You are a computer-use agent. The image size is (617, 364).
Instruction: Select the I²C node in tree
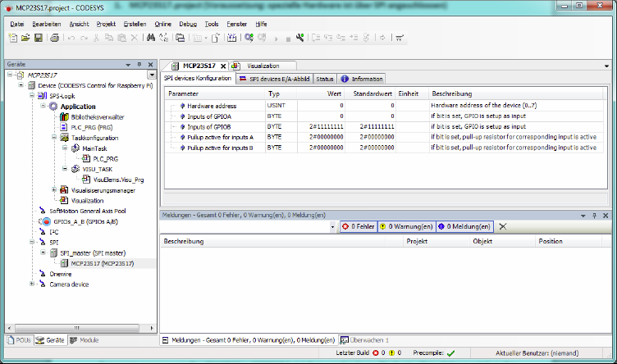click(54, 232)
